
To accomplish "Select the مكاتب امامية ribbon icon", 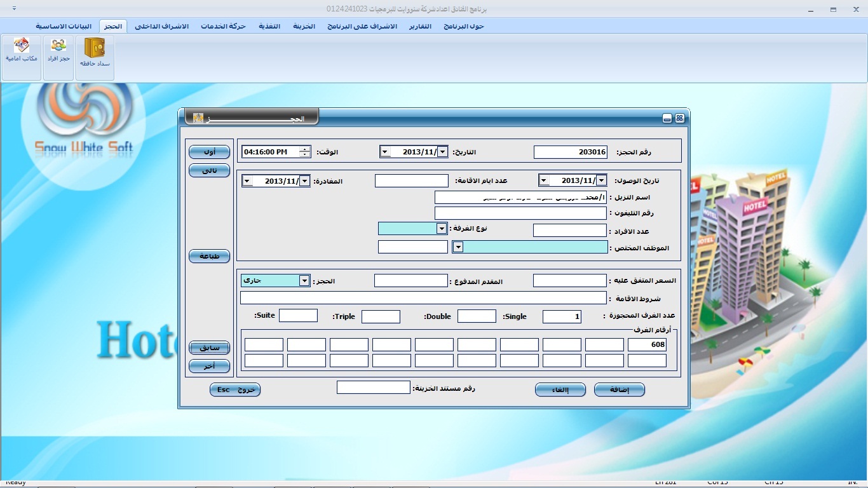I will pos(22,46).
